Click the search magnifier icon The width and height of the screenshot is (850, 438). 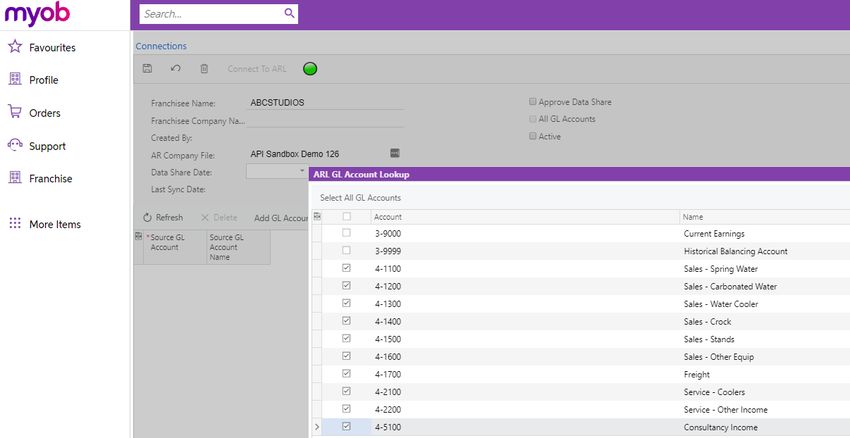coord(289,14)
